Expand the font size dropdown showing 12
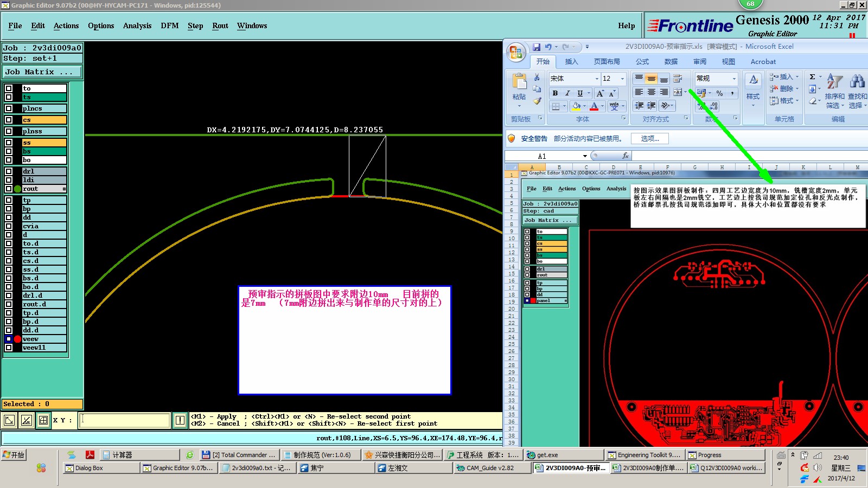Image resolution: width=868 pixels, height=488 pixels. [622, 79]
